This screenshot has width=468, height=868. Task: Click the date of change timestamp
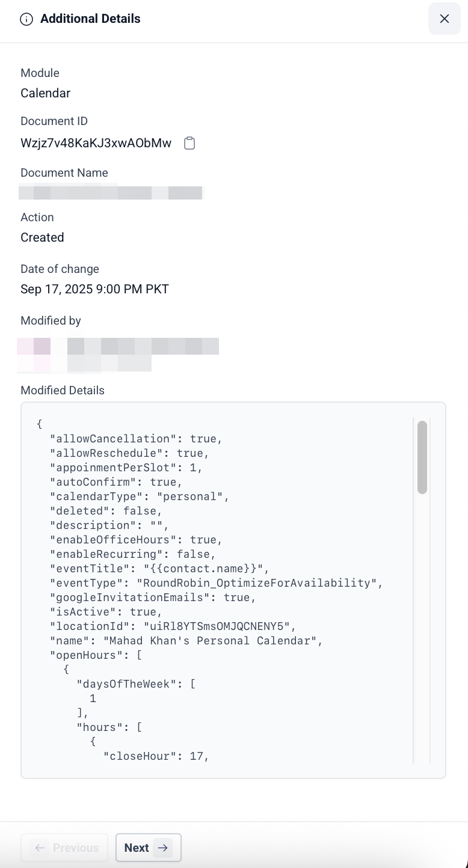[94, 289]
